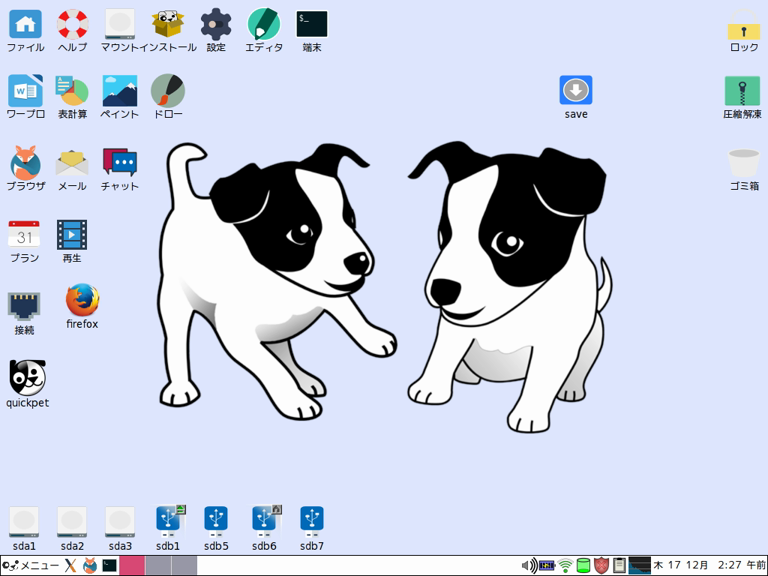Click the save download icon
The height and width of the screenshot is (576, 768).
click(576, 90)
